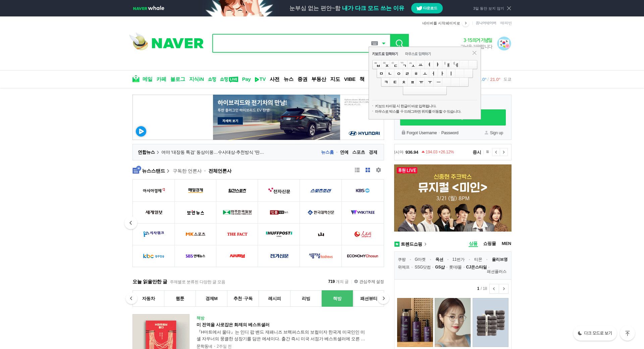Click the ㅂ key on virtual keyboard
This screenshot has height=349, width=644.
pyautogui.click(x=377, y=64)
